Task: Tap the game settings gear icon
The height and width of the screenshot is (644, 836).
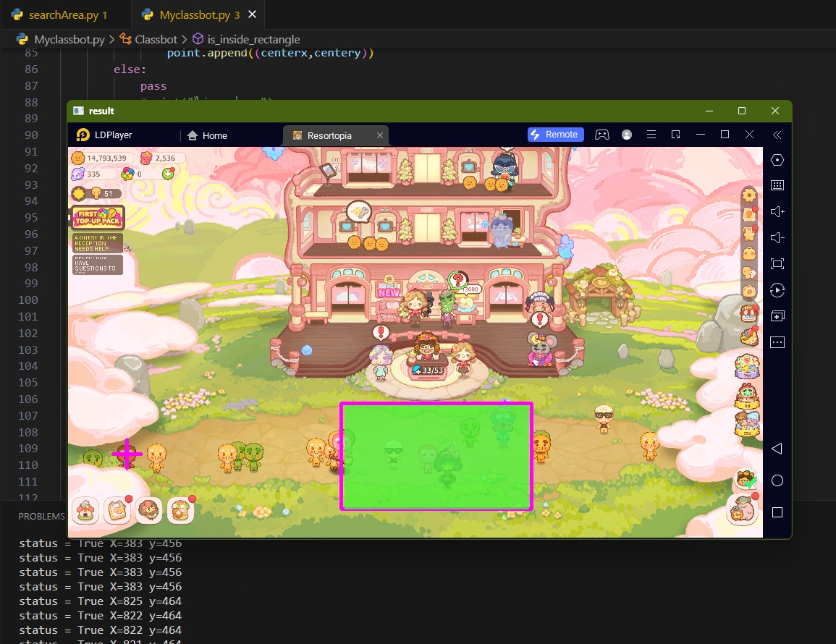Action: pyautogui.click(x=749, y=195)
